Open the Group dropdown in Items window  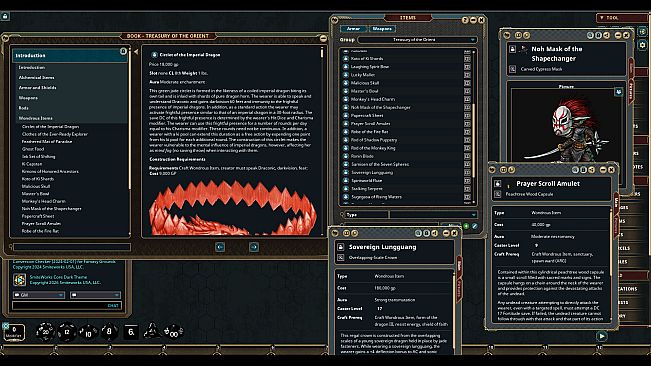pos(417,40)
